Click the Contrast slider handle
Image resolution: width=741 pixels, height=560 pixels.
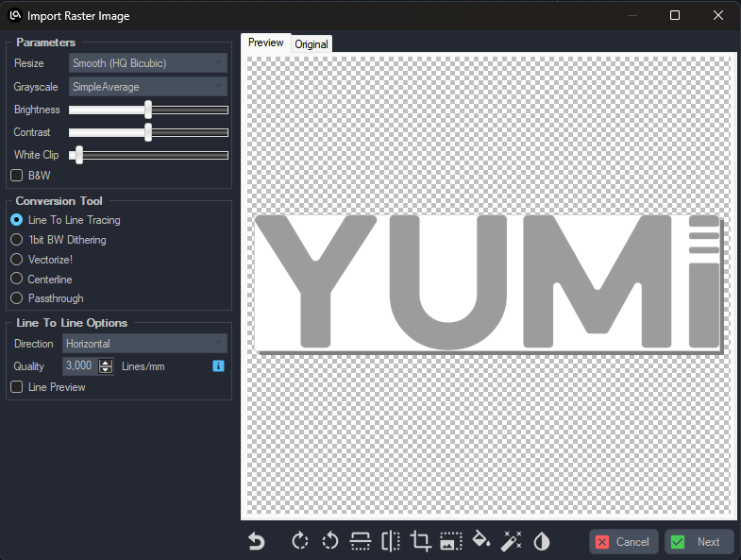point(148,132)
